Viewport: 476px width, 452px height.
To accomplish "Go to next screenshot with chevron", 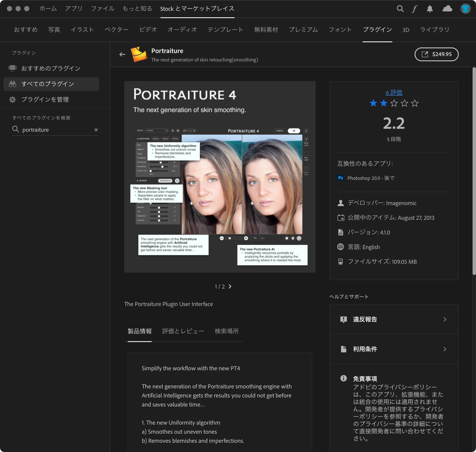I will [x=230, y=286].
